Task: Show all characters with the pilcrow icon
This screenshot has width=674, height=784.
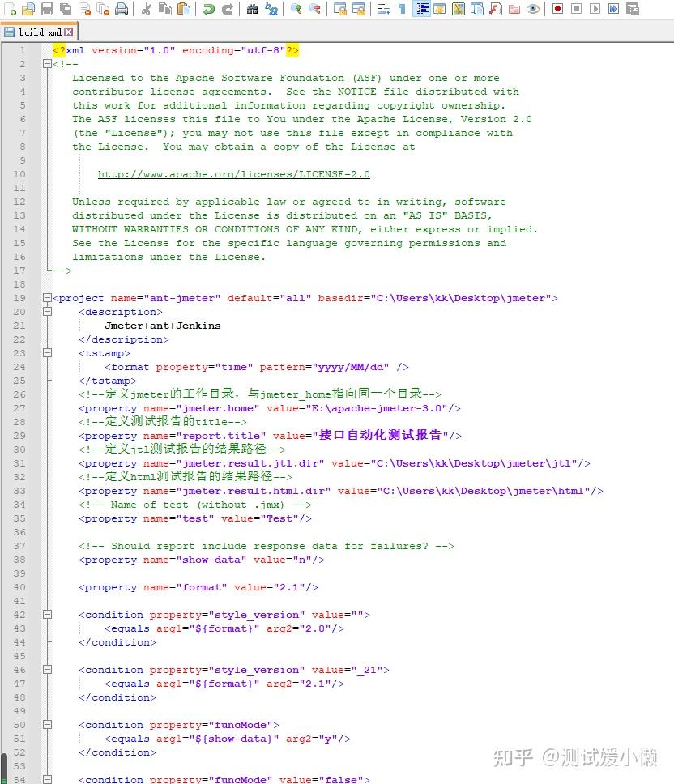Action: [402, 8]
